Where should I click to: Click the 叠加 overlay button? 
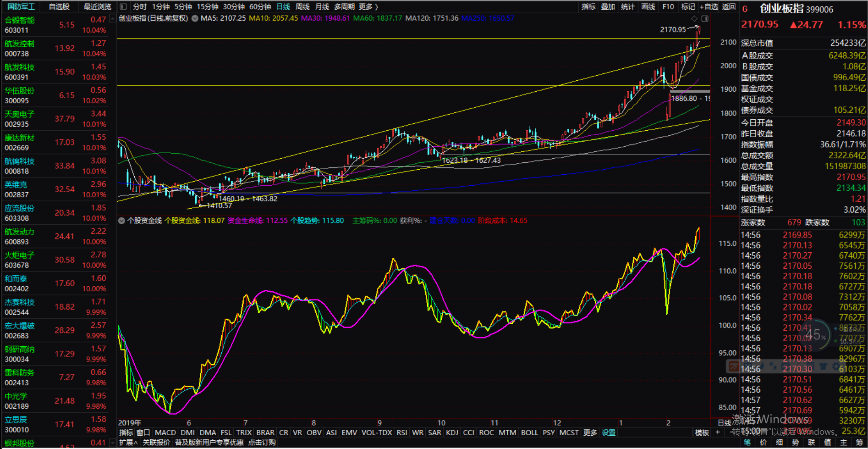(x=608, y=6)
